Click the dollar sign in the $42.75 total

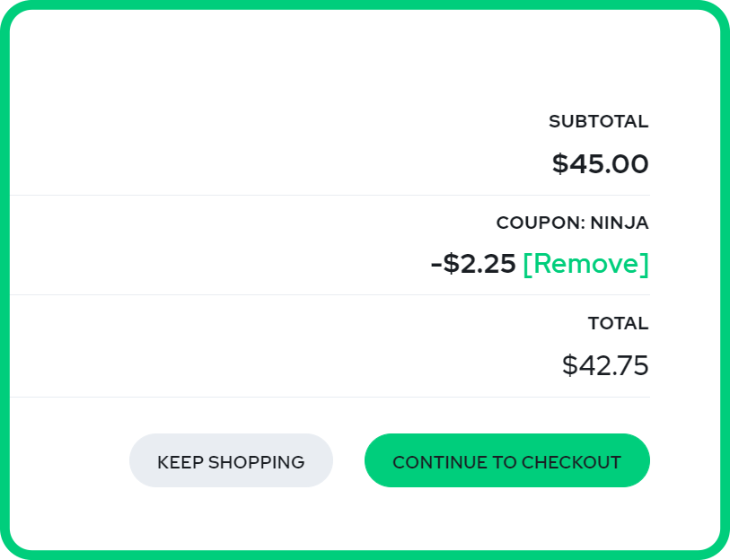[570, 365]
